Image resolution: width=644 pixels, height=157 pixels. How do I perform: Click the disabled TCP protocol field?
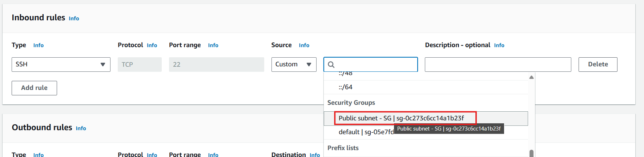tap(140, 65)
